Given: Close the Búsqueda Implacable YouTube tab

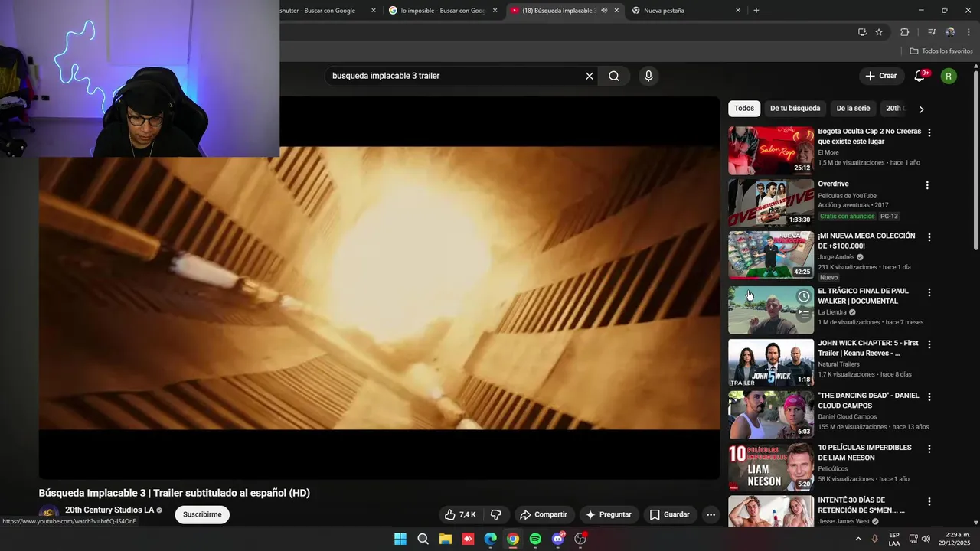Looking at the screenshot, I should 616,11.
